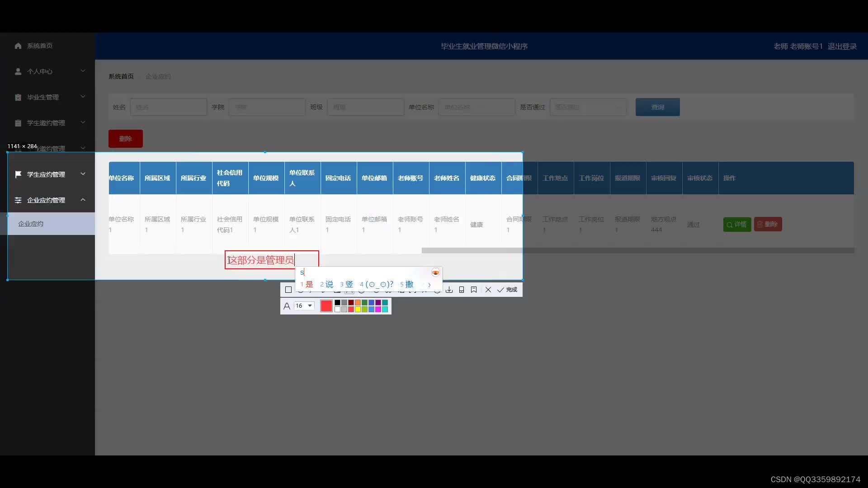Click the flag icon for 学生应约管理
868x488 pixels.
coord(18,174)
